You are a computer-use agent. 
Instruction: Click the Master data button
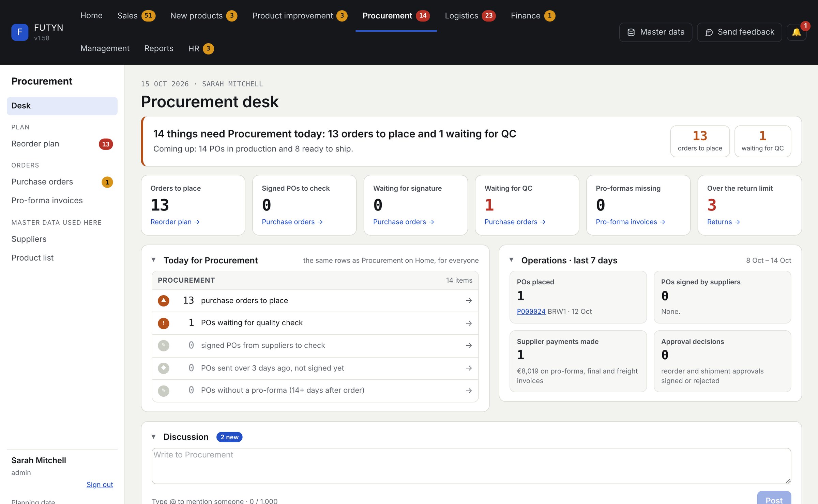click(x=655, y=32)
